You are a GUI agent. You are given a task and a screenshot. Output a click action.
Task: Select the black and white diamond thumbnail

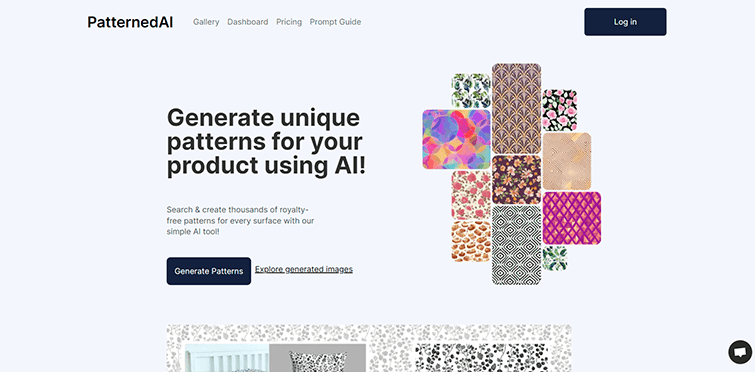click(x=516, y=245)
